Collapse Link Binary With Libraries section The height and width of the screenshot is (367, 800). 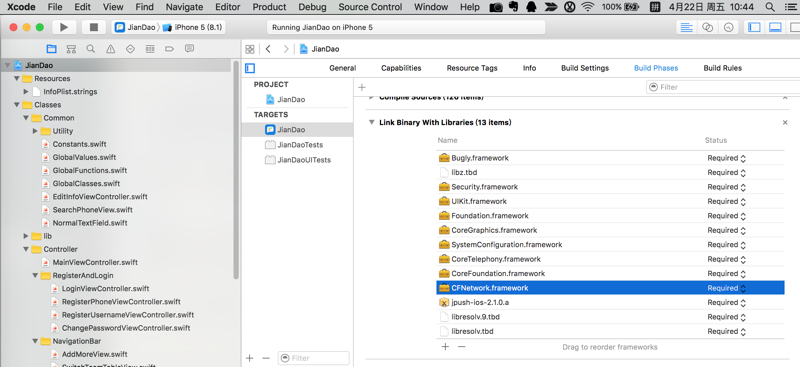(371, 123)
